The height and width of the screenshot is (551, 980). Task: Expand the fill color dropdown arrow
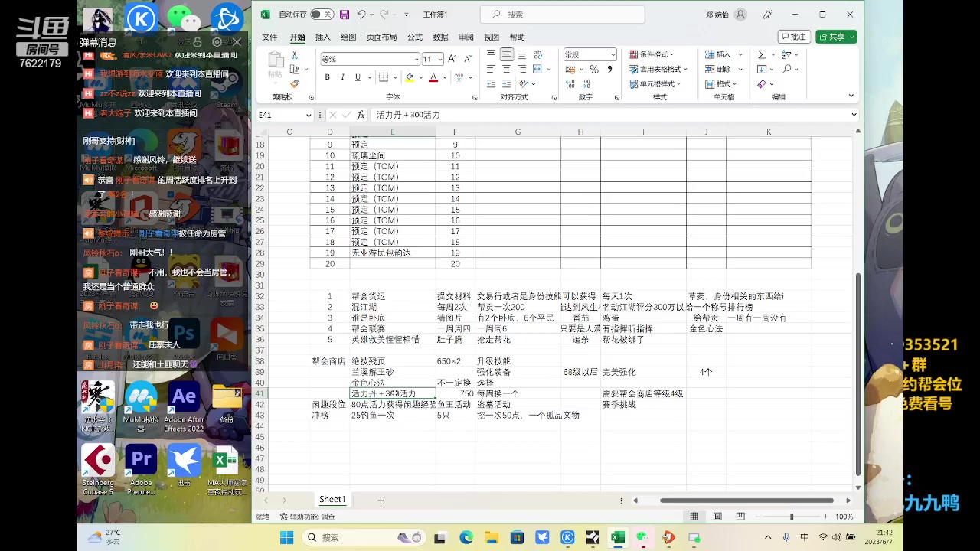click(x=419, y=77)
